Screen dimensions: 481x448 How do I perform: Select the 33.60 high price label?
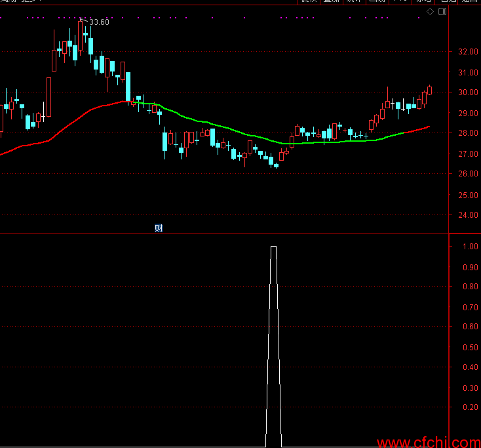(x=99, y=22)
